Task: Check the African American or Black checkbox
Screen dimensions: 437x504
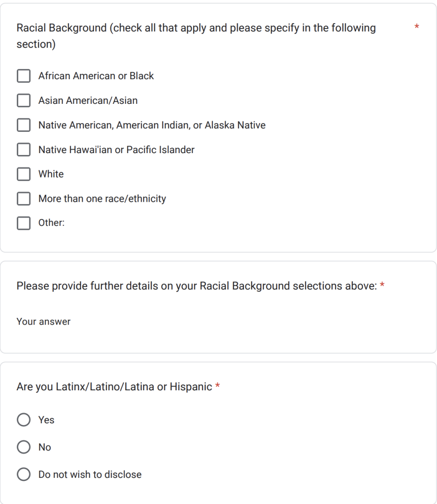Action: 24,76
